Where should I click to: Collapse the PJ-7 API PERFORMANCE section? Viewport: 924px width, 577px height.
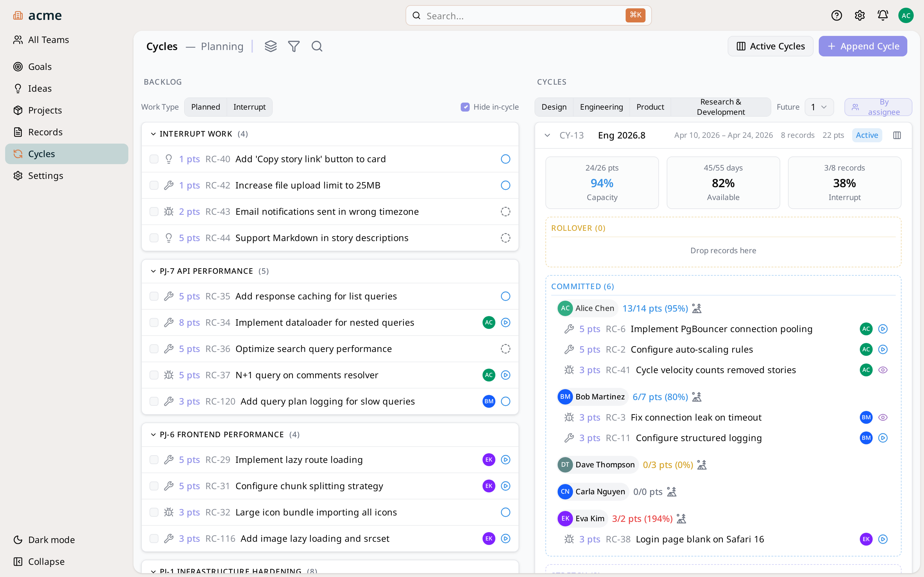tap(153, 271)
